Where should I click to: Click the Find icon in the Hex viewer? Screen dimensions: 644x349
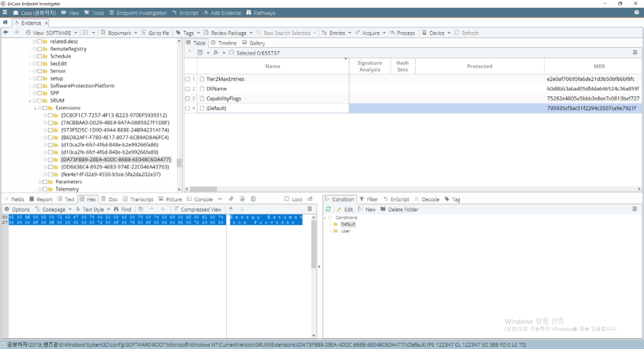tap(116, 209)
